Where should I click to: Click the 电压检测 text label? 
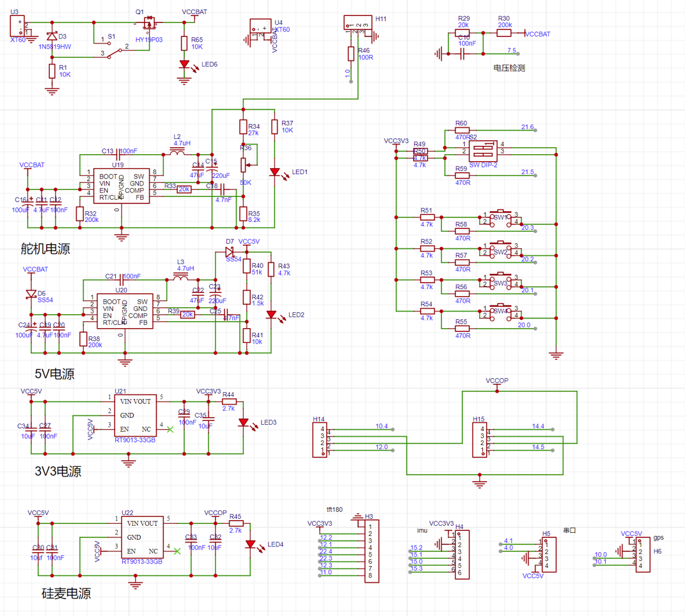509,68
